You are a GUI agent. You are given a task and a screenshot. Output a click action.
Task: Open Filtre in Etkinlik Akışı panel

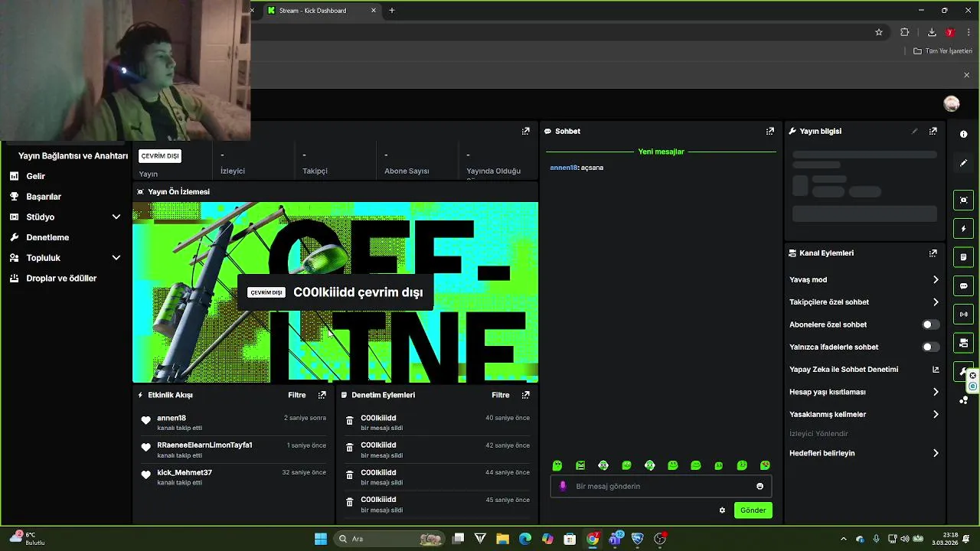click(x=297, y=395)
